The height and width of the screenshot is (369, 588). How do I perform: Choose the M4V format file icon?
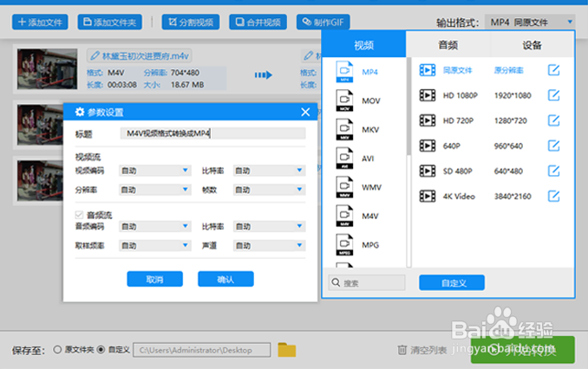pyautogui.click(x=344, y=216)
